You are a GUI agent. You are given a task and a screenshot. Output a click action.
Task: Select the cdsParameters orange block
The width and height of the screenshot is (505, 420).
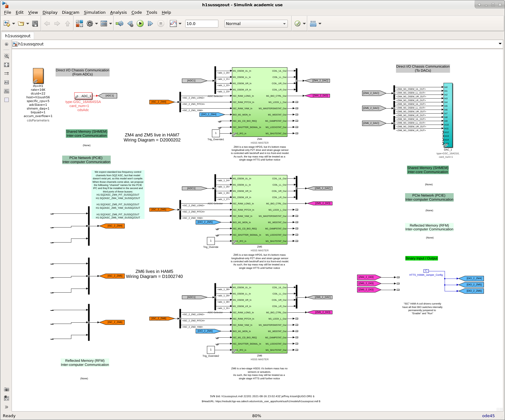38,76
